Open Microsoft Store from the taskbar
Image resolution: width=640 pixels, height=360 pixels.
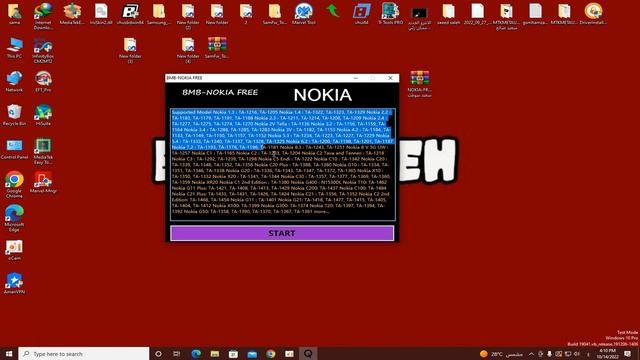click(x=233, y=353)
